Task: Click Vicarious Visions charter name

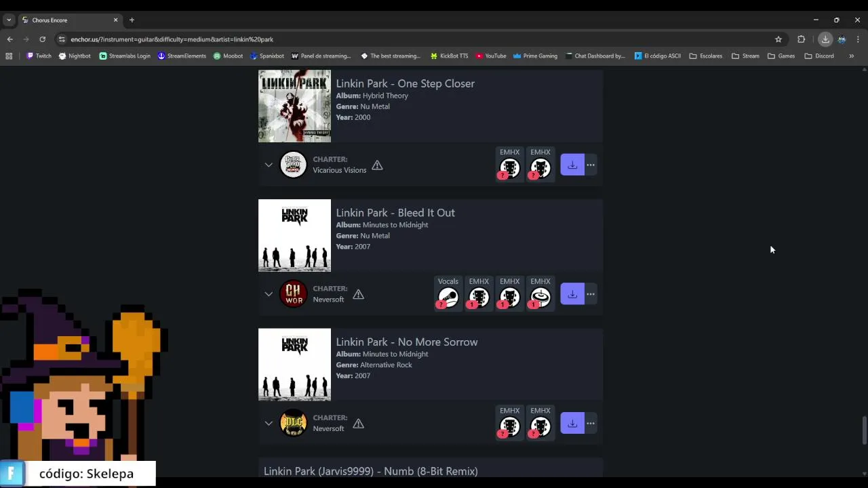Action: coord(339,170)
